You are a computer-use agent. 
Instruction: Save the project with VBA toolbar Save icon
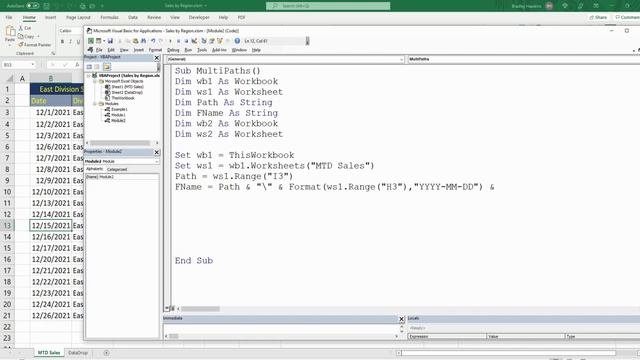(x=110, y=41)
